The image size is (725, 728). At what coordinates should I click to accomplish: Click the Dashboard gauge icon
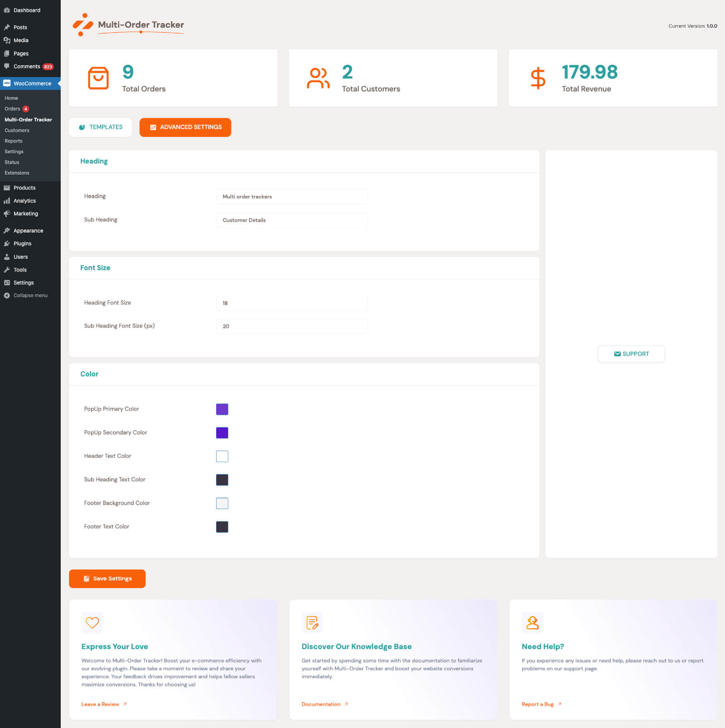(x=7, y=10)
